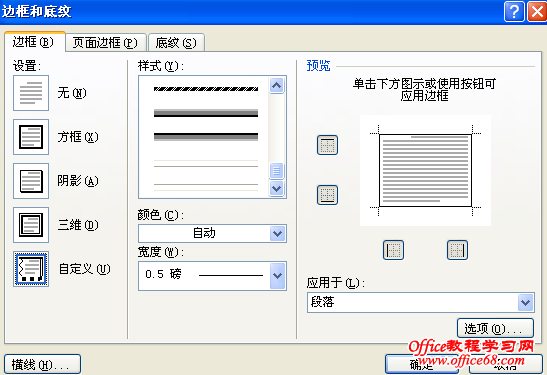Click the style list scroll down arrow
This screenshot has width=547, height=375.
277,189
